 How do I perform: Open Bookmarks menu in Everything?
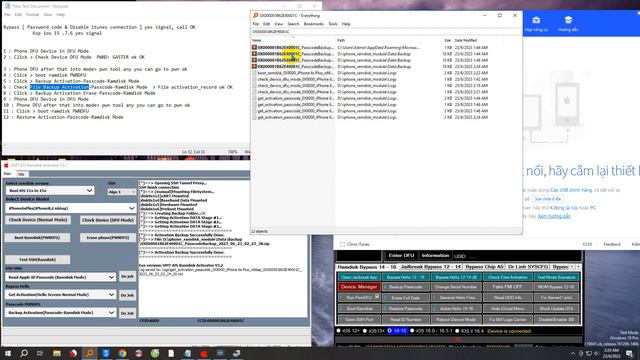pos(313,24)
